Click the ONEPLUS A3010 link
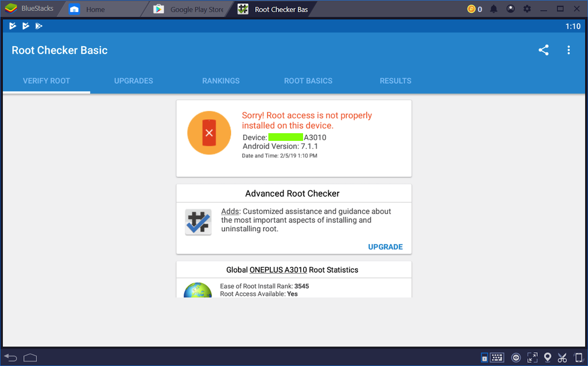Screen dimensions: 588x366 point(278,270)
